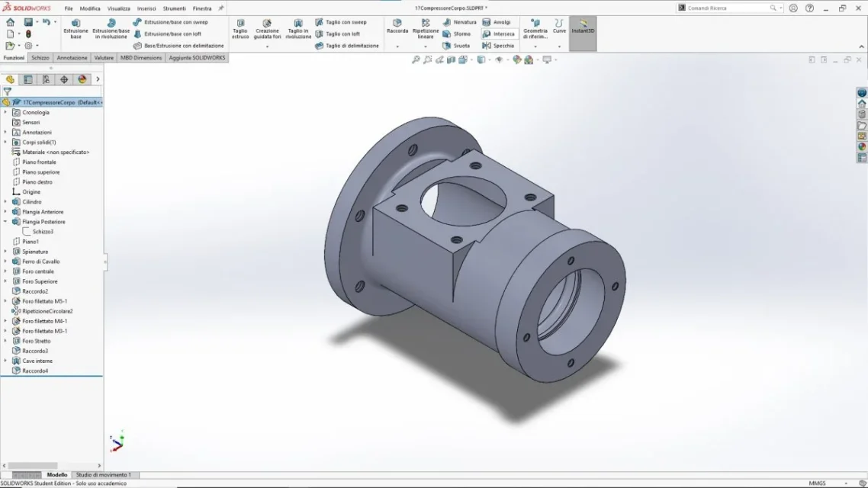Open the Creazione guidata fori tool

pos(267,28)
